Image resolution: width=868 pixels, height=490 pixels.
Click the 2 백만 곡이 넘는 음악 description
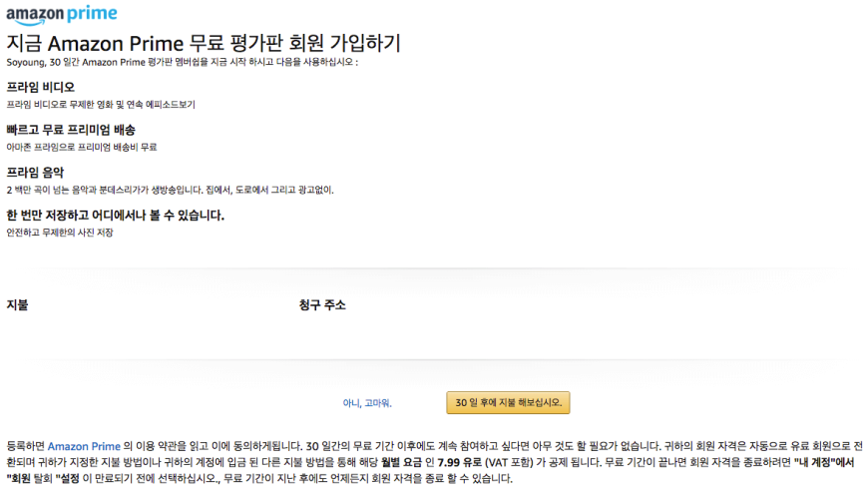coord(170,190)
